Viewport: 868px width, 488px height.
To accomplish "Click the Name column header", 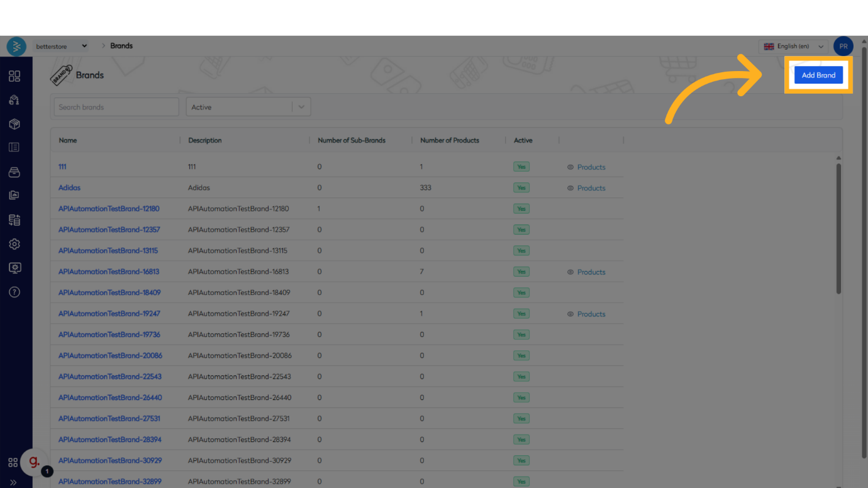I will (68, 140).
